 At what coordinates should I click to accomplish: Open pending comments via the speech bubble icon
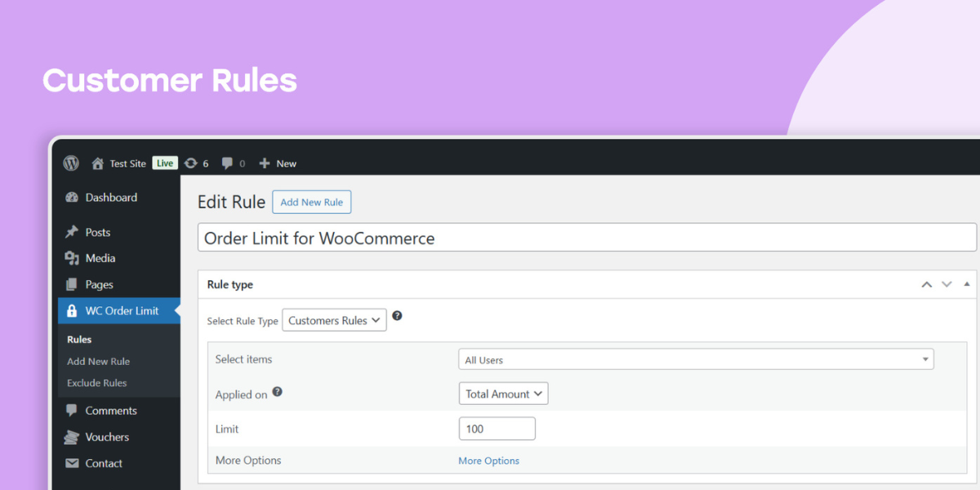click(x=227, y=163)
